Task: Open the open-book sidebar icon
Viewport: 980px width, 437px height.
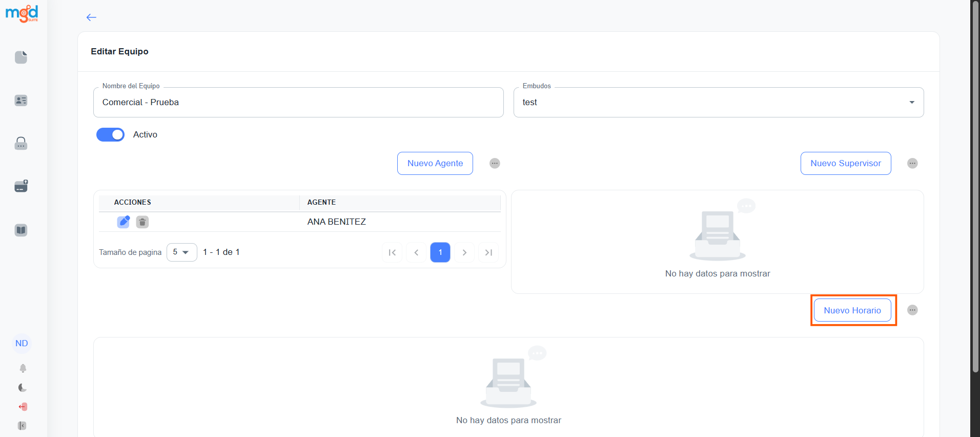Action: pos(21,230)
